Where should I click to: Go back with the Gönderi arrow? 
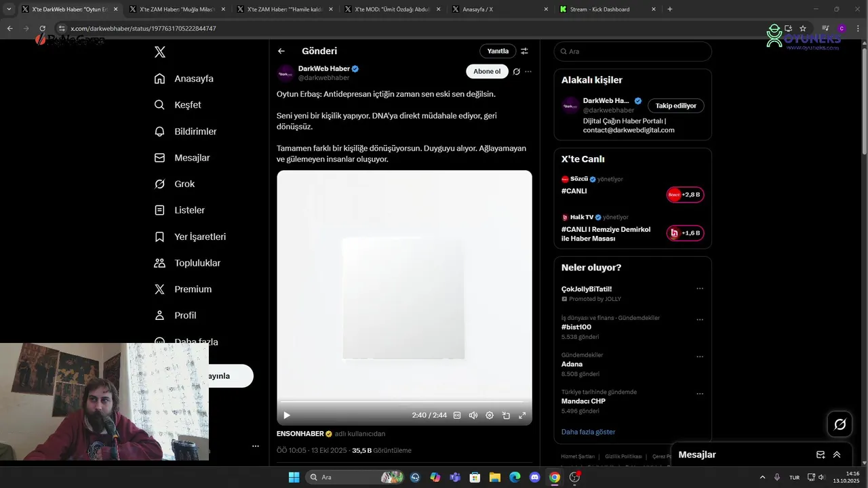click(281, 51)
